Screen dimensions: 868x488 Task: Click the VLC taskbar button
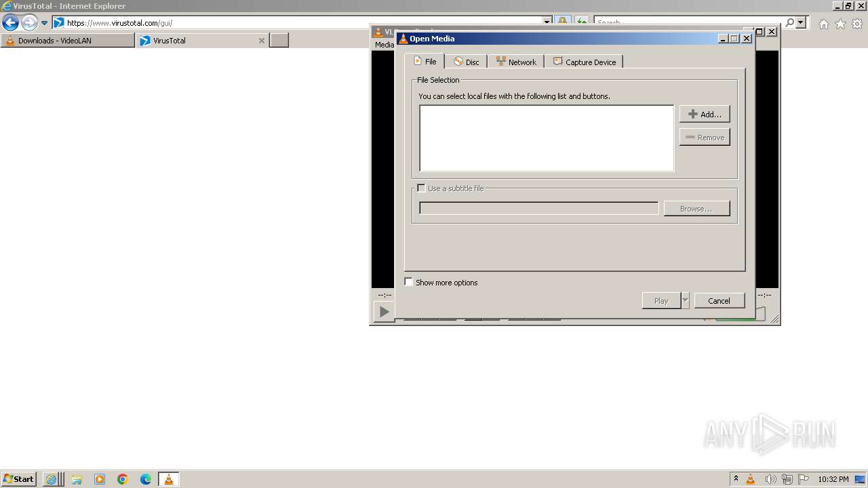coord(169,479)
